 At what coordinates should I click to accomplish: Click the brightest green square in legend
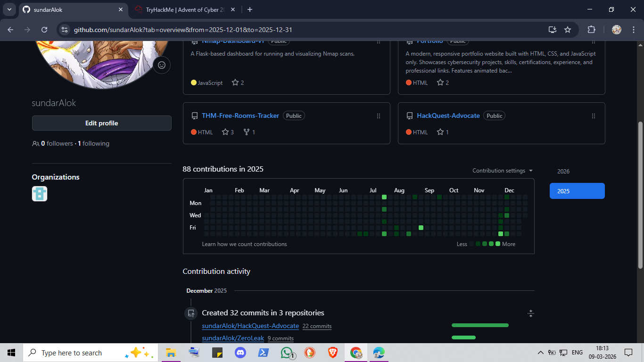point(498,244)
